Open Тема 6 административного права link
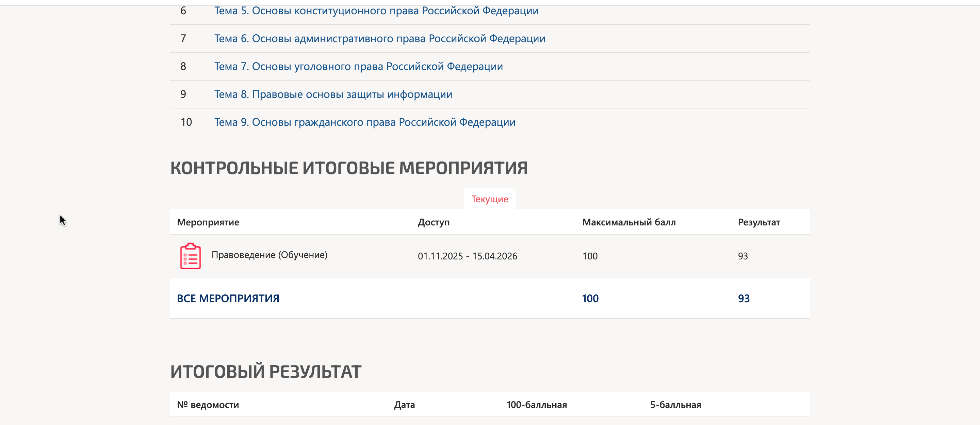Screen dimensions: 980x425 pos(379,38)
